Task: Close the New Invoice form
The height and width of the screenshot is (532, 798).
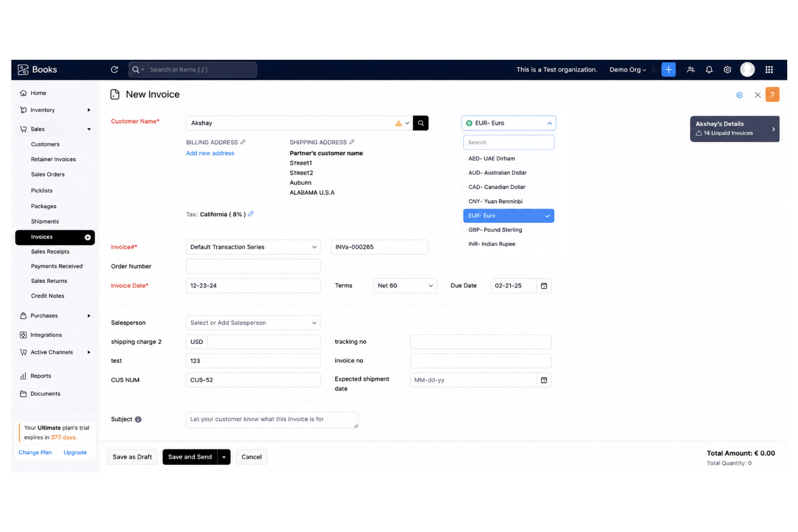Action: tap(758, 95)
